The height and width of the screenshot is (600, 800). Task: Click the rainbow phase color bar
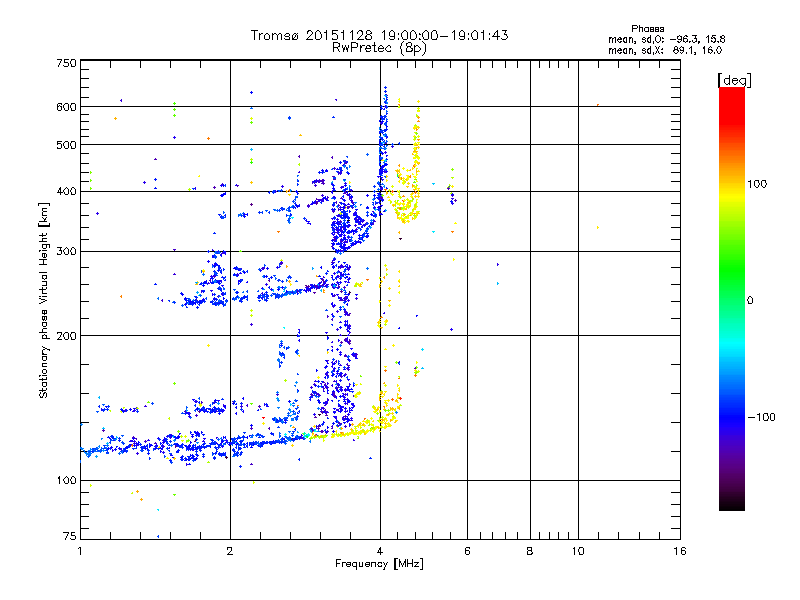pyautogui.click(x=732, y=298)
